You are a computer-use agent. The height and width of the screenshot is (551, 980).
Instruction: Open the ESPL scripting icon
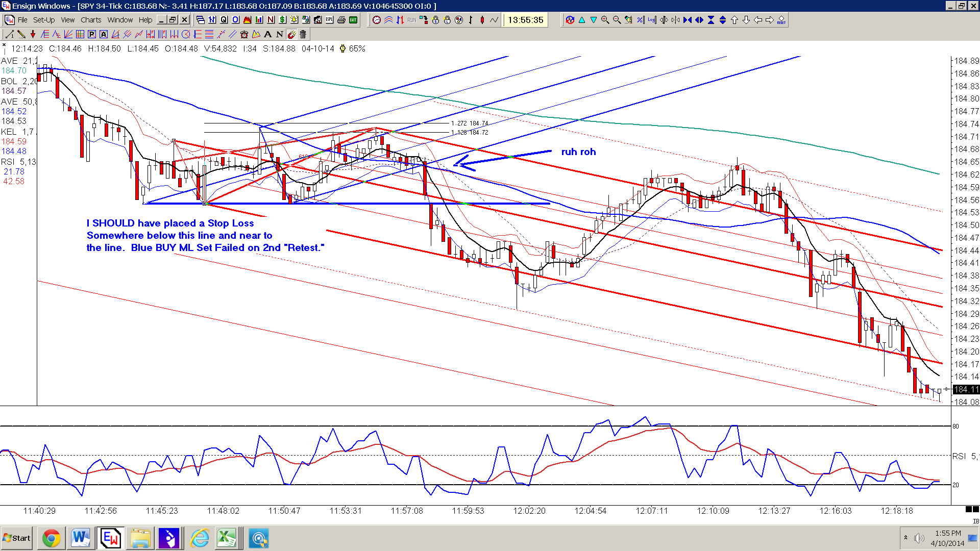tap(329, 19)
